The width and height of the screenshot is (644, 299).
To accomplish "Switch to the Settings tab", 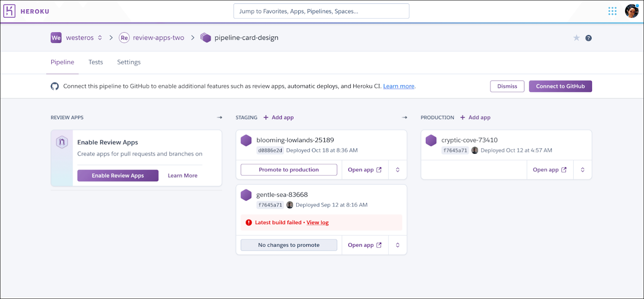I will coord(129,62).
